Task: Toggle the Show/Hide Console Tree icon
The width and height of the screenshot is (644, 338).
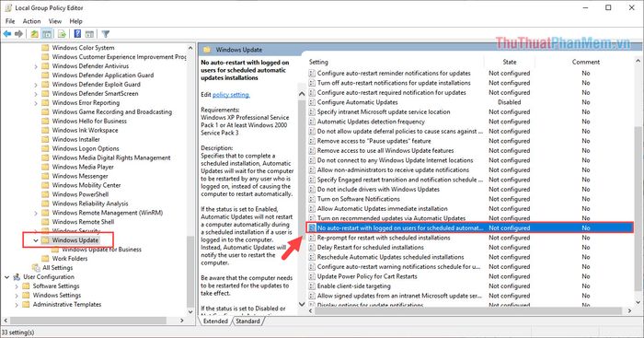Action: point(47,34)
